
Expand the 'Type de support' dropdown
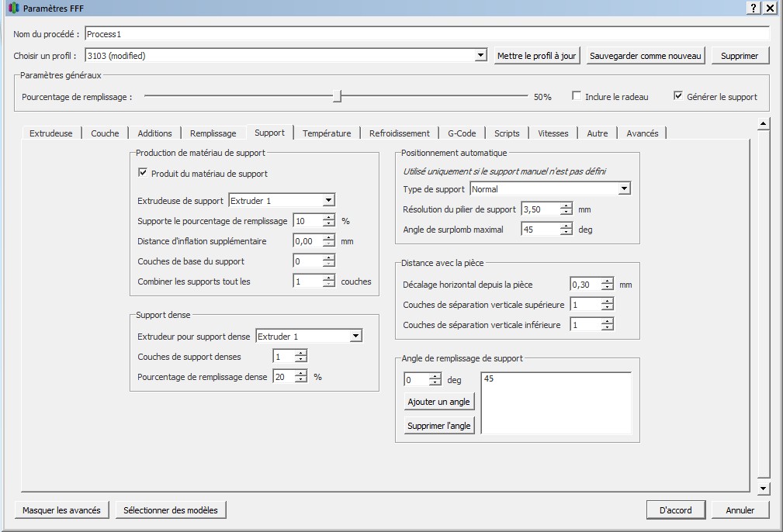[x=624, y=189]
